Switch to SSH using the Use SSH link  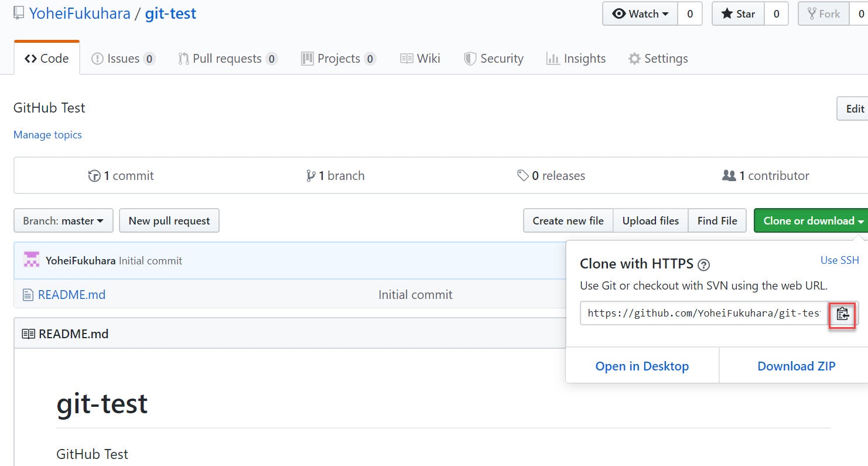pyautogui.click(x=839, y=260)
